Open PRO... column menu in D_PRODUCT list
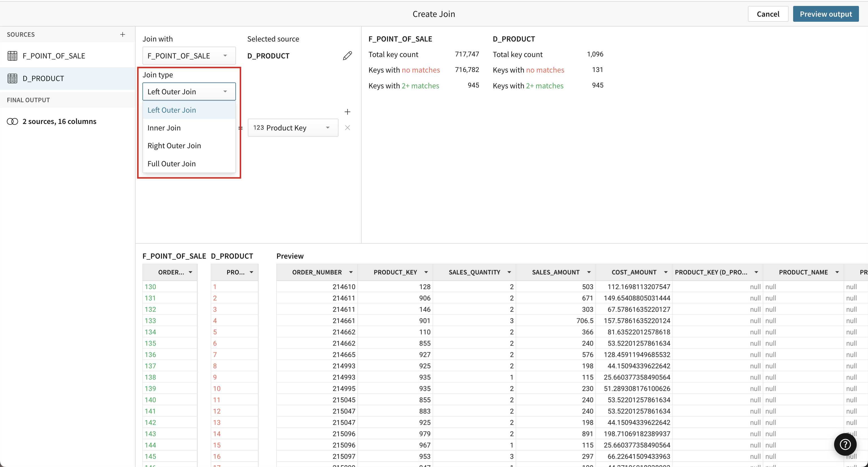 click(x=251, y=272)
